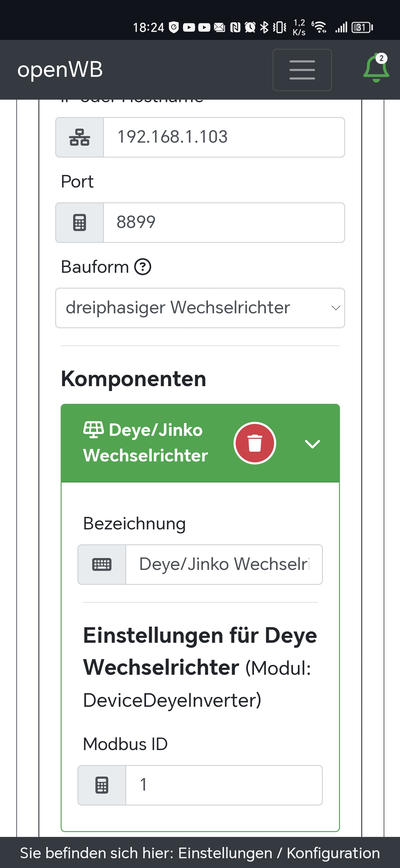The image size is (400, 868).
Task: Focus the Port field showing 8899
Action: (x=223, y=223)
